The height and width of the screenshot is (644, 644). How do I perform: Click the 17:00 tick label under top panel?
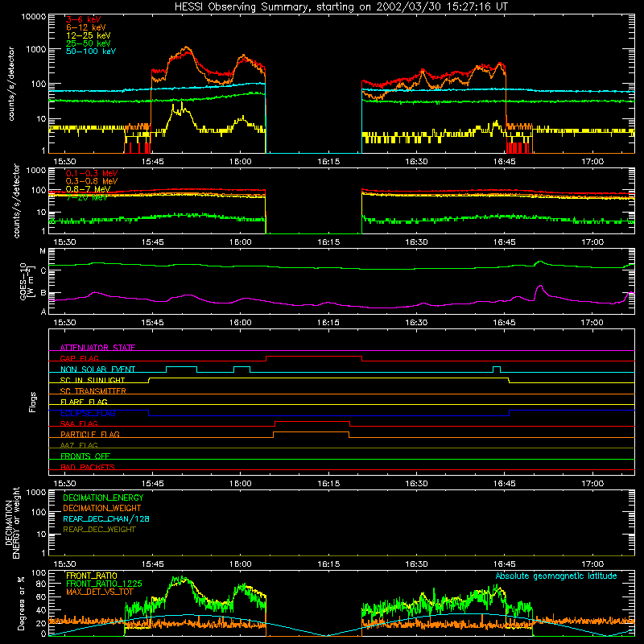coord(592,162)
